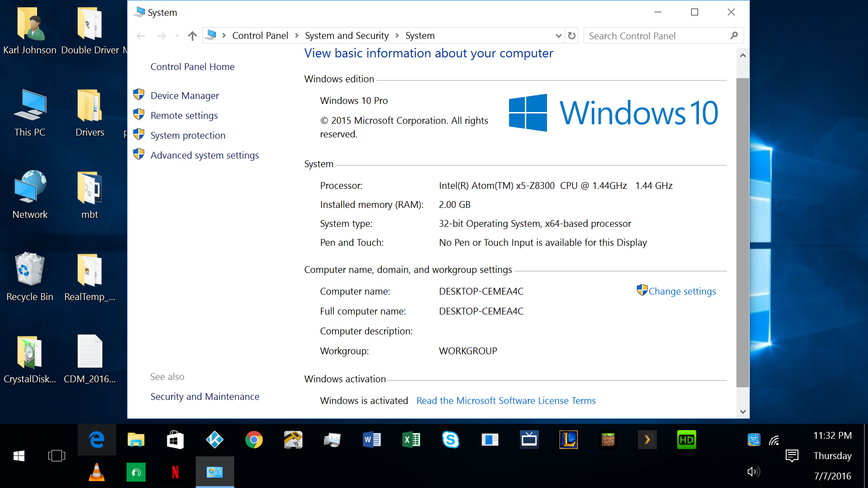Select the Drivers folder on the desktop
The image size is (868, 488).
(90, 113)
